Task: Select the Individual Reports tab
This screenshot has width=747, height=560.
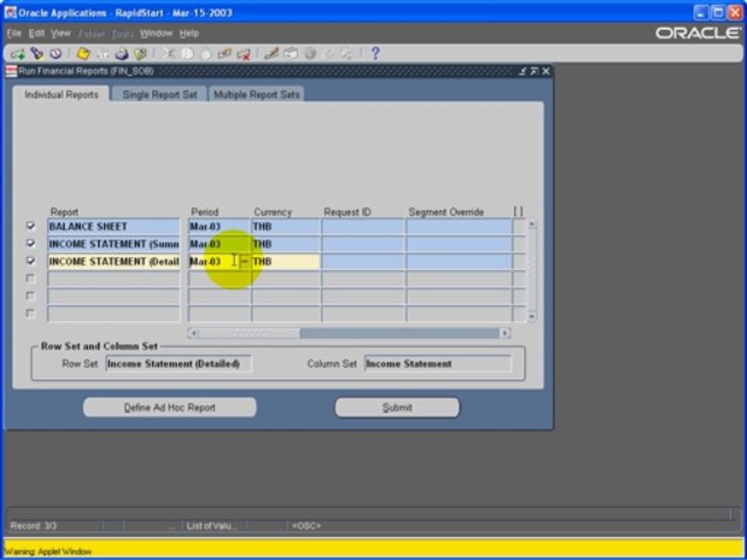Action: click(x=61, y=94)
